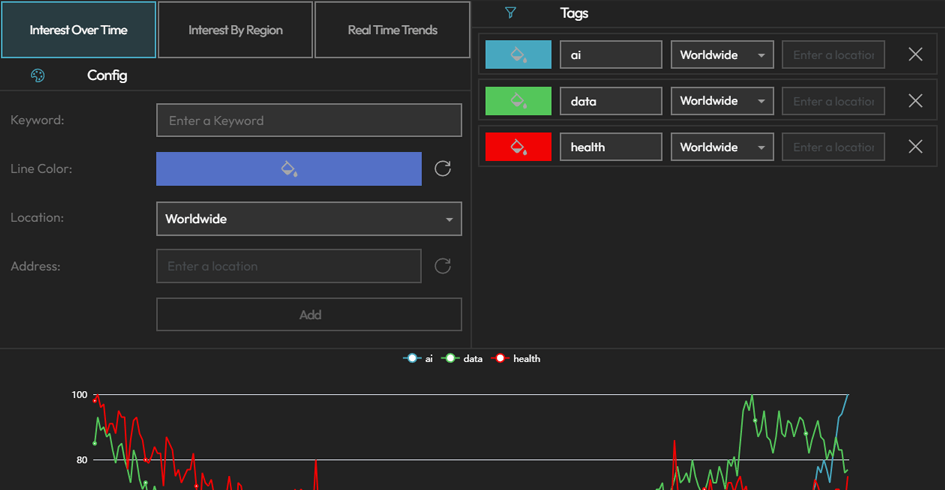Delete the data tag row

[x=915, y=101]
